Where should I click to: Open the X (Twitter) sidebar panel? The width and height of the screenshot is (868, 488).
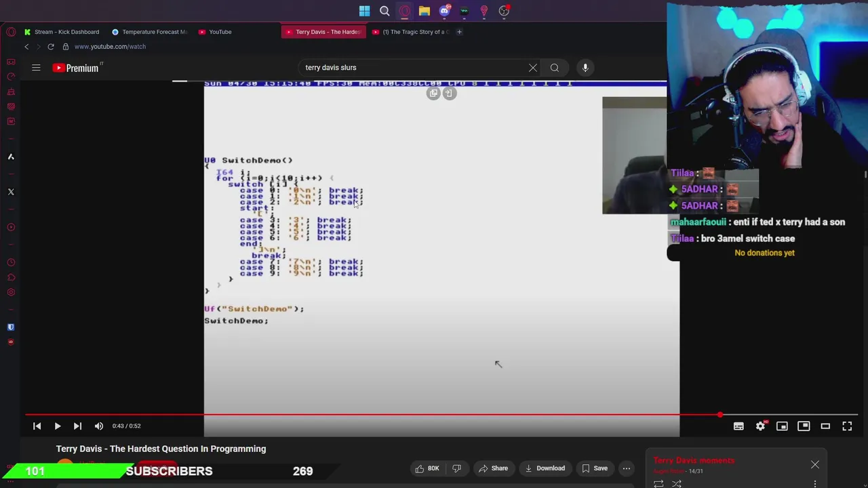11,192
